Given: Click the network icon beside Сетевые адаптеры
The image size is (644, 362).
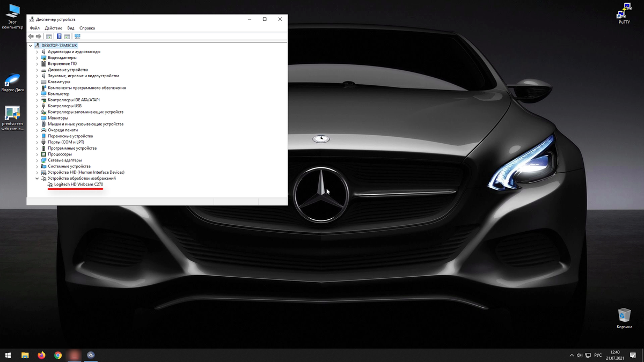Looking at the screenshot, I should coord(44,160).
